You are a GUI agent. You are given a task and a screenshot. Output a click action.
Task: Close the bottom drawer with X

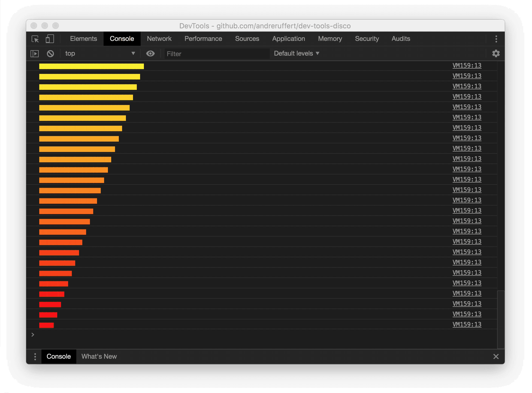[x=496, y=356]
